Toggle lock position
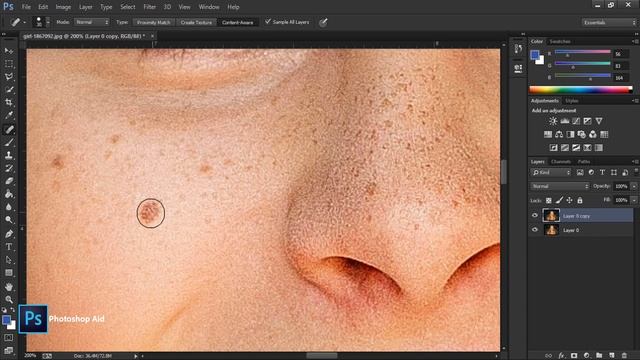This screenshot has height=360, width=640. coord(569,200)
